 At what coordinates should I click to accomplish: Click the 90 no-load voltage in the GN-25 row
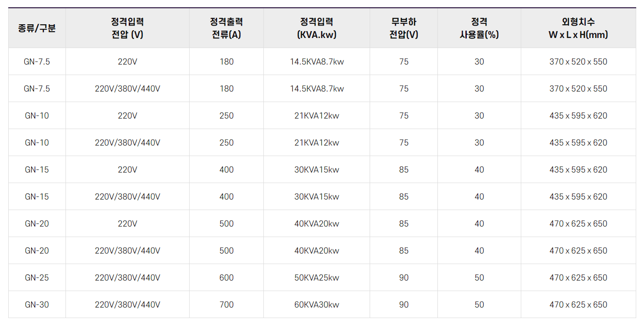tap(404, 278)
